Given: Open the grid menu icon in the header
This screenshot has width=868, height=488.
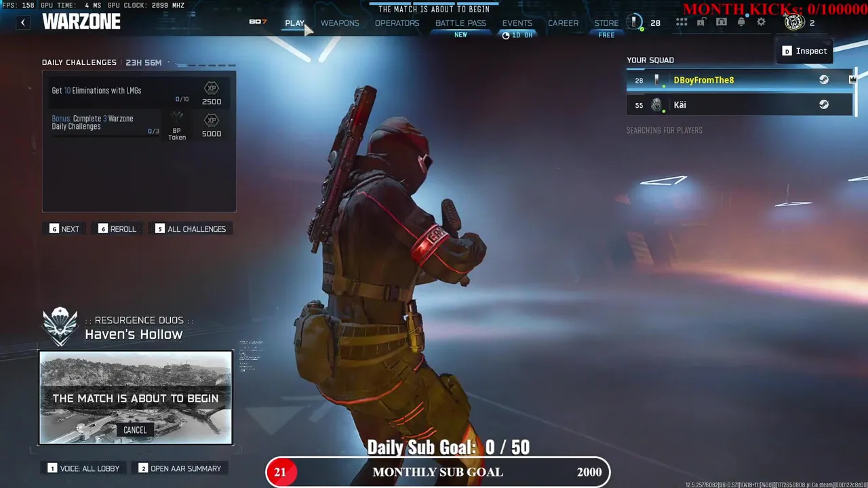Looking at the screenshot, I should coord(682,22).
